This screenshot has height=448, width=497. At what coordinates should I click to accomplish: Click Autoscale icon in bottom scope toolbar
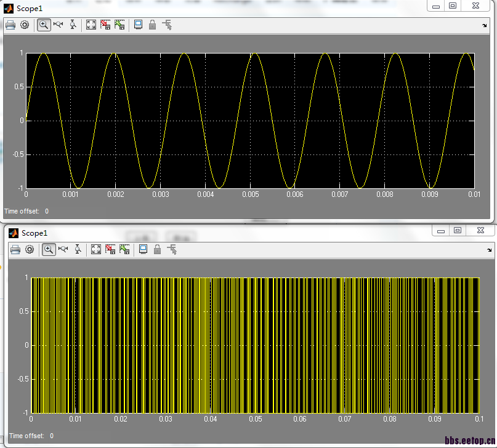[x=96, y=249]
